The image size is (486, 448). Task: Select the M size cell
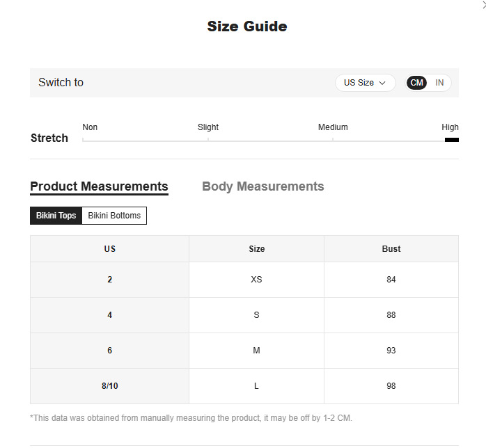(x=256, y=351)
